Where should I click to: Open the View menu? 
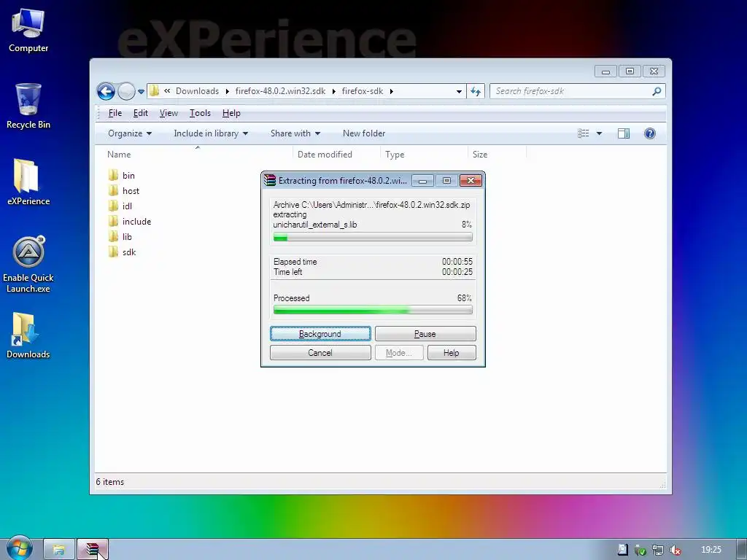[x=169, y=113]
